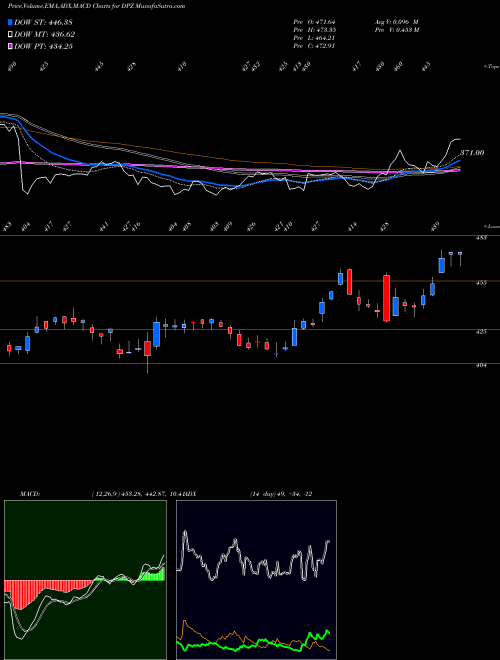Click the Avg V: 0.696 M value

pos(396,22)
